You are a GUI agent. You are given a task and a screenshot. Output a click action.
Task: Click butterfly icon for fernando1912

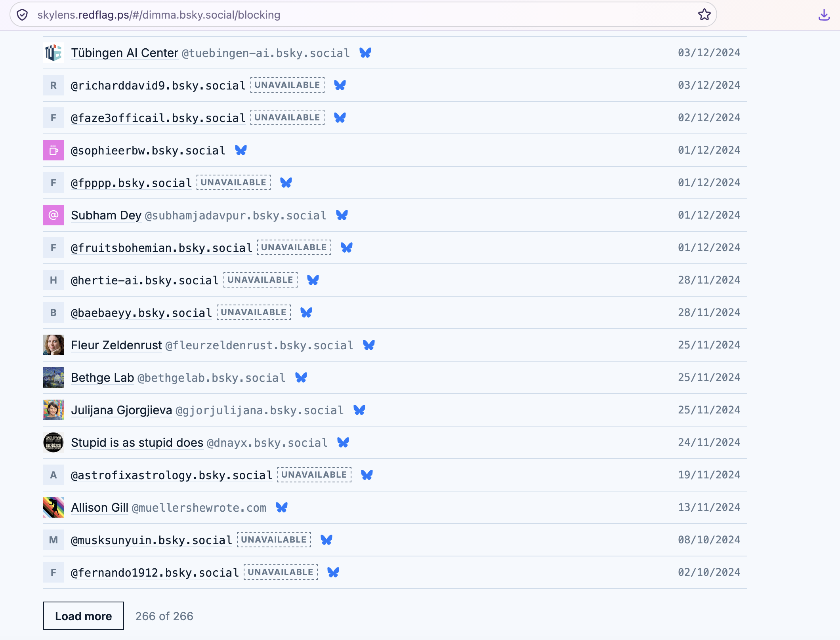[x=333, y=572]
